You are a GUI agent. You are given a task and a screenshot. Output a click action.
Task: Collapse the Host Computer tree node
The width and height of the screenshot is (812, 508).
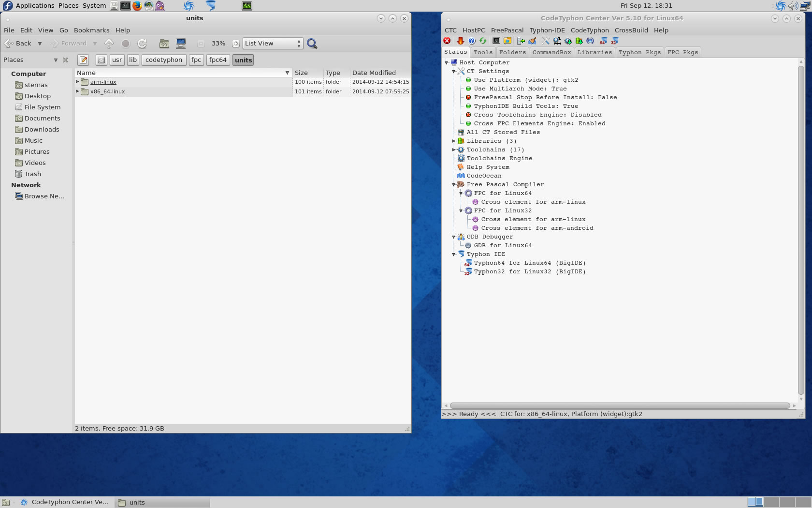click(447, 62)
